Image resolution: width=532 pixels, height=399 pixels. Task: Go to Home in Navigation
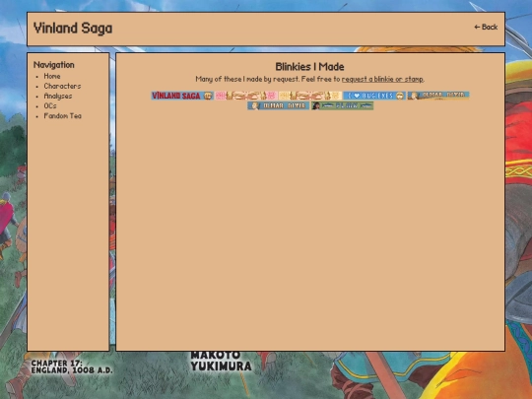tap(52, 76)
